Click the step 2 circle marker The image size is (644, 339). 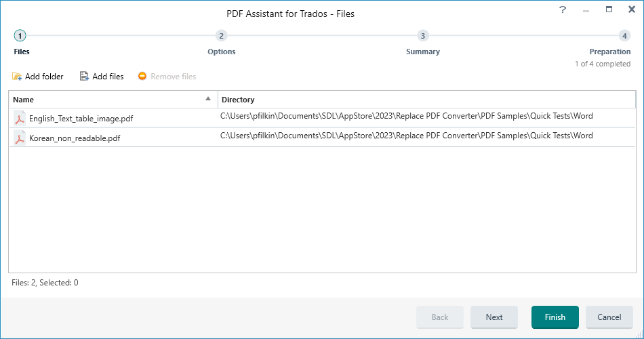tap(221, 36)
